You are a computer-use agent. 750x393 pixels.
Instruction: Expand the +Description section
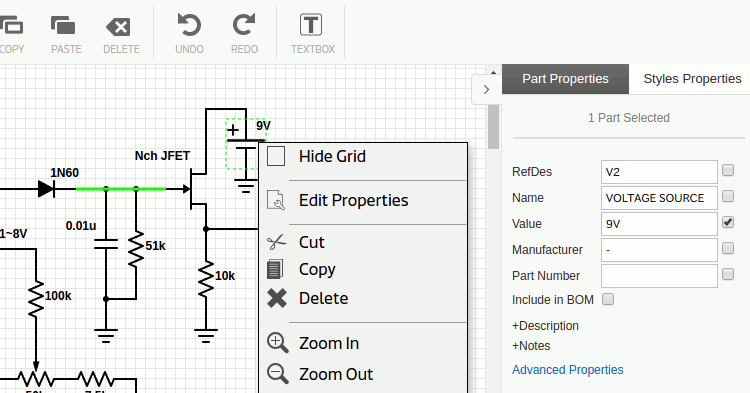pos(545,326)
